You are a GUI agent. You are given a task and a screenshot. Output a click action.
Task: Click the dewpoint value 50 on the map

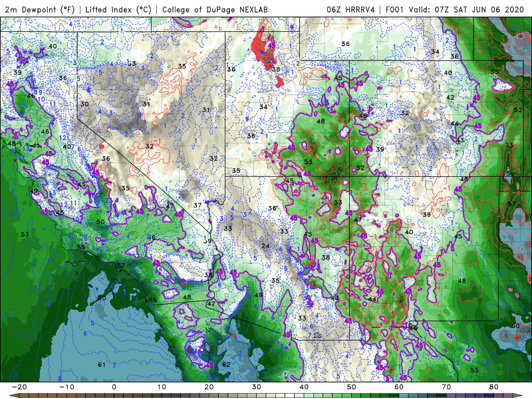tap(100, 222)
